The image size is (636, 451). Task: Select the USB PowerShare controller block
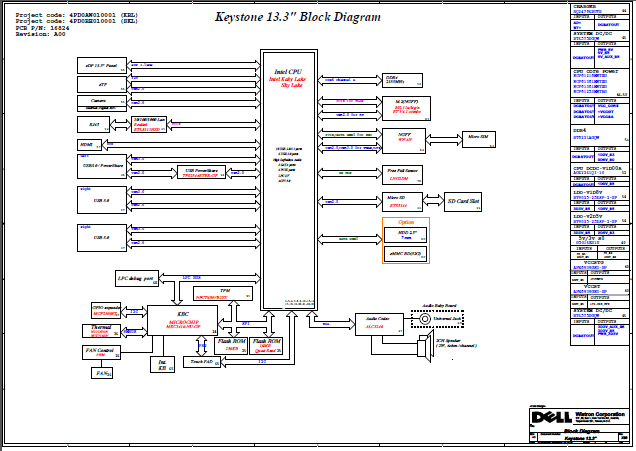pos(203,172)
